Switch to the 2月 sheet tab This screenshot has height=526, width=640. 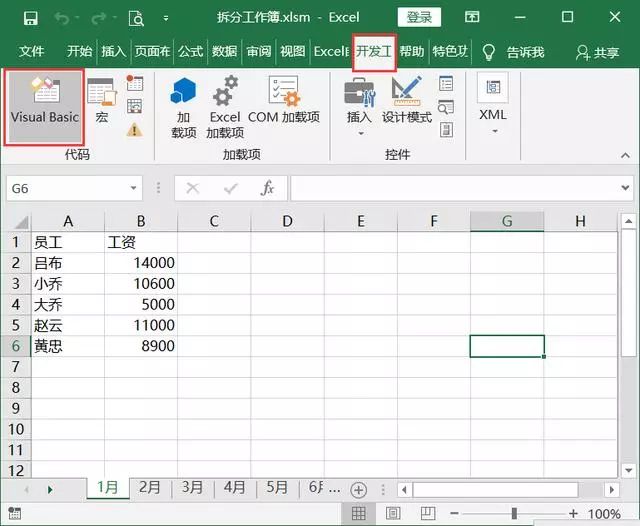pyautogui.click(x=150, y=488)
